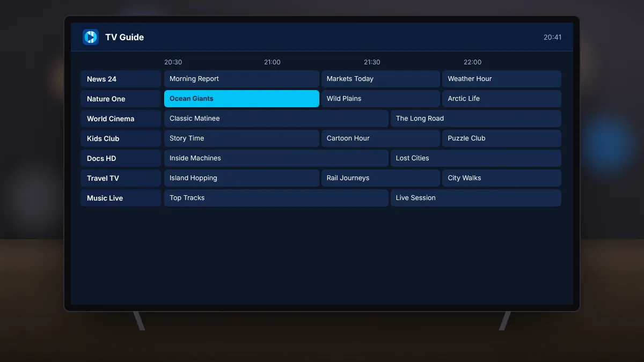Select the Docs HD channel
The height and width of the screenshot is (362, 644).
click(121, 158)
